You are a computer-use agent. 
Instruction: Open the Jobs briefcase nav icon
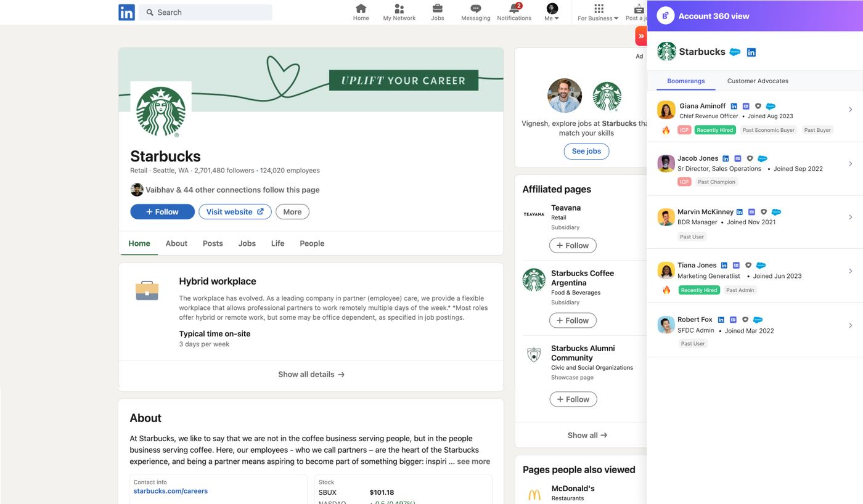click(438, 12)
